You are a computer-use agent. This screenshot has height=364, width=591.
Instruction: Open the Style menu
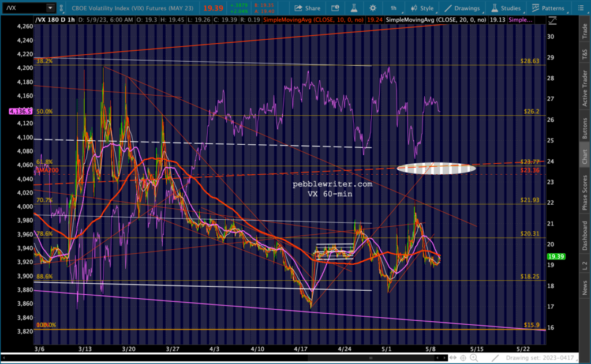(x=421, y=8)
